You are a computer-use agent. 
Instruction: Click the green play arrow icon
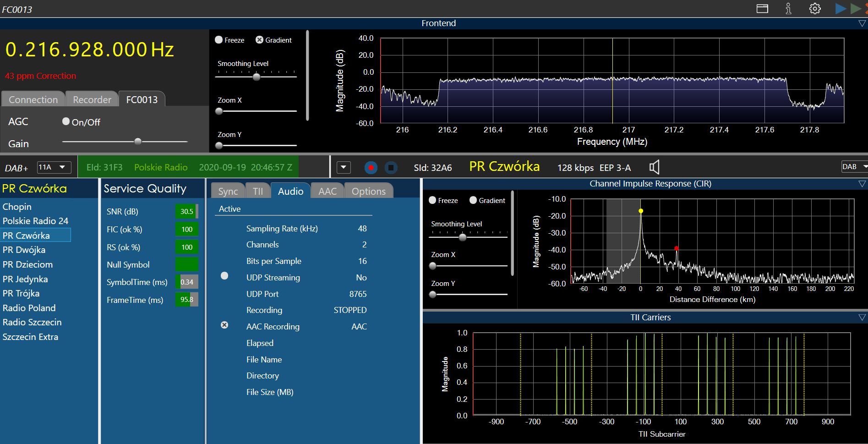click(x=855, y=9)
